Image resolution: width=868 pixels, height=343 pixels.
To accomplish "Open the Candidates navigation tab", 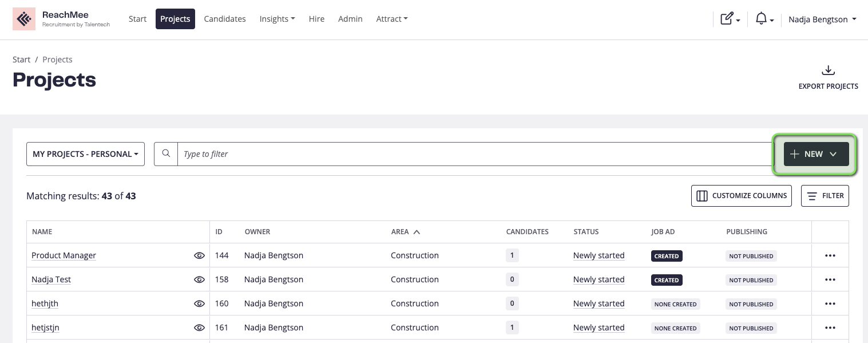I will (x=225, y=19).
